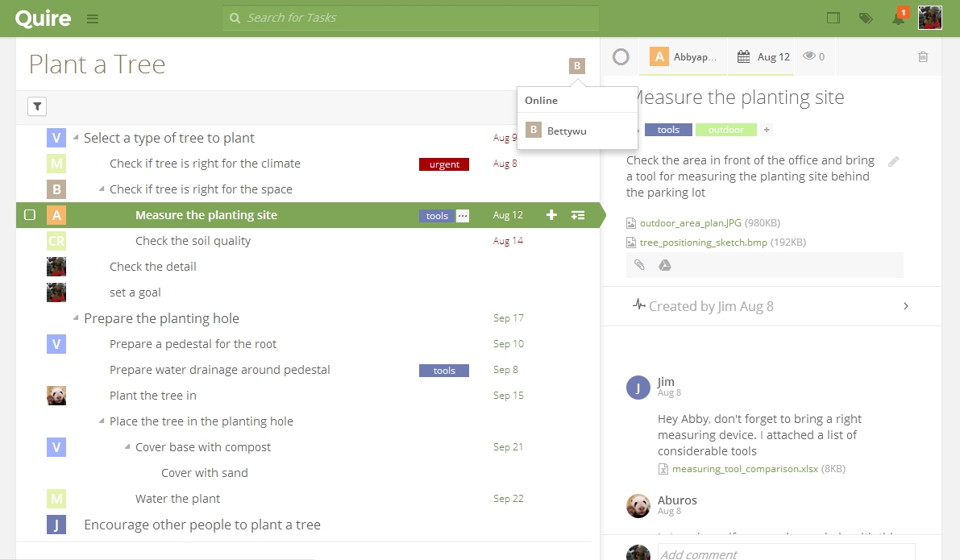Delete task with the trash icon
960x560 pixels.
[923, 57]
